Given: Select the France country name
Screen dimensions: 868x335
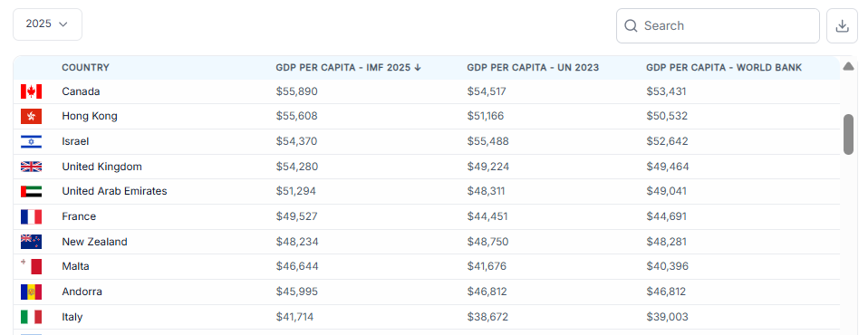Looking at the screenshot, I should coord(79,216).
